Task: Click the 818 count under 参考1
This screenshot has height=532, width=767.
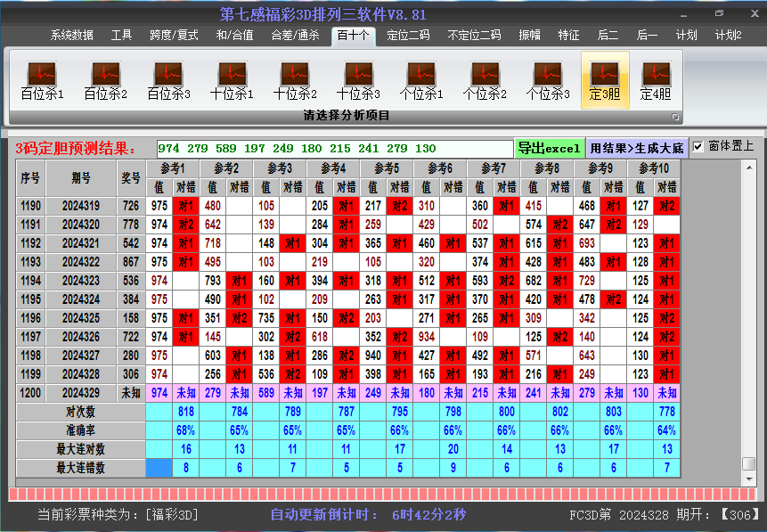Action: click(186, 412)
